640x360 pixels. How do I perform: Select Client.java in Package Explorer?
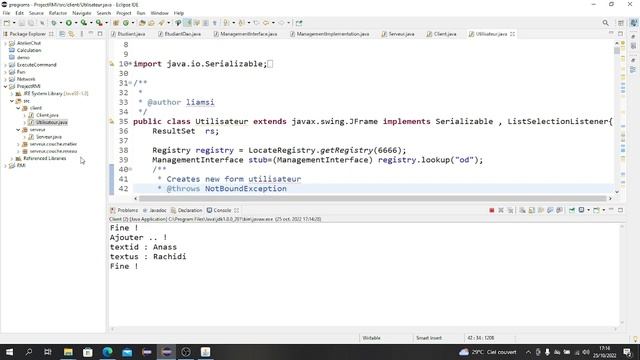[47, 115]
